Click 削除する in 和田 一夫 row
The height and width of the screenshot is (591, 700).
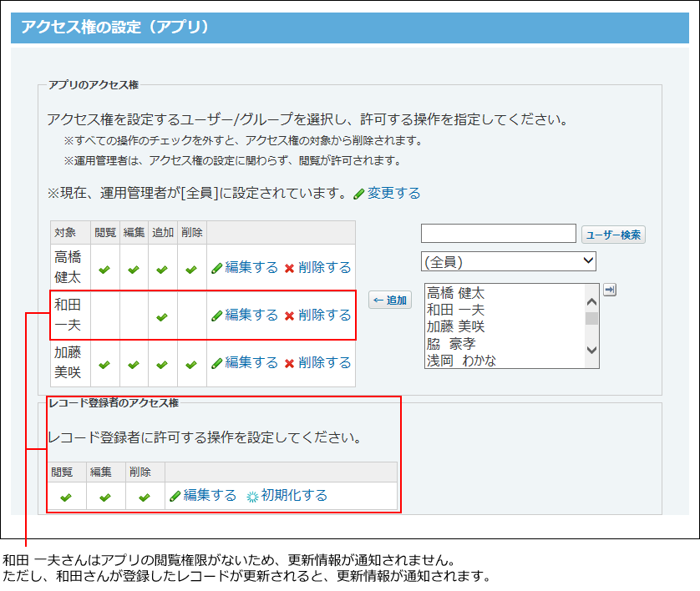(x=325, y=315)
